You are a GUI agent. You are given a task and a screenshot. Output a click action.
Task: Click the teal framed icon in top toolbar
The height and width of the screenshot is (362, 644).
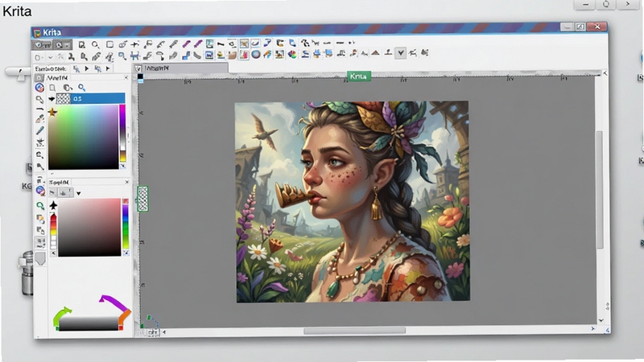click(x=209, y=44)
